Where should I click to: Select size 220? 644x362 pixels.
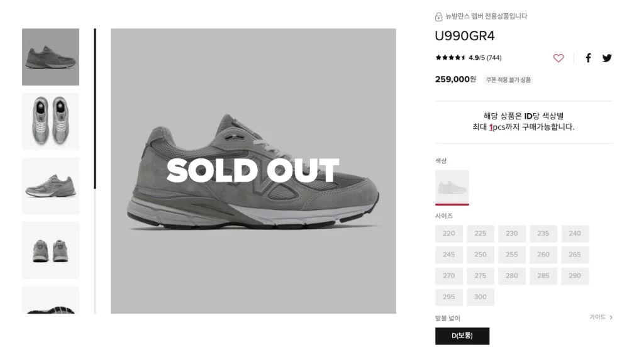(x=449, y=234)
